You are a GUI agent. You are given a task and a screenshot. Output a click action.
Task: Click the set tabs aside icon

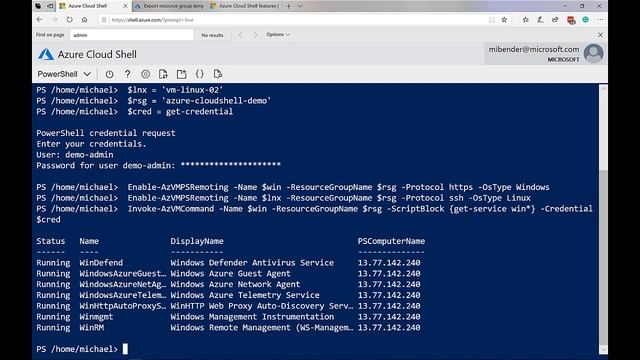50,6
